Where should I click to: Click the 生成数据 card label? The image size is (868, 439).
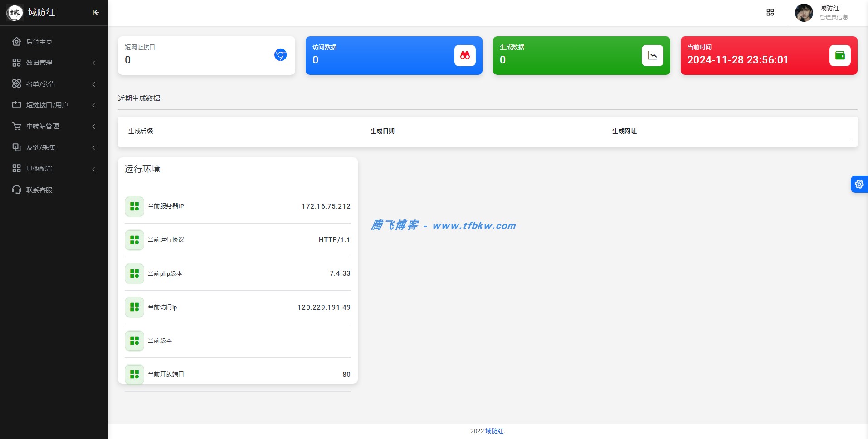512,47
